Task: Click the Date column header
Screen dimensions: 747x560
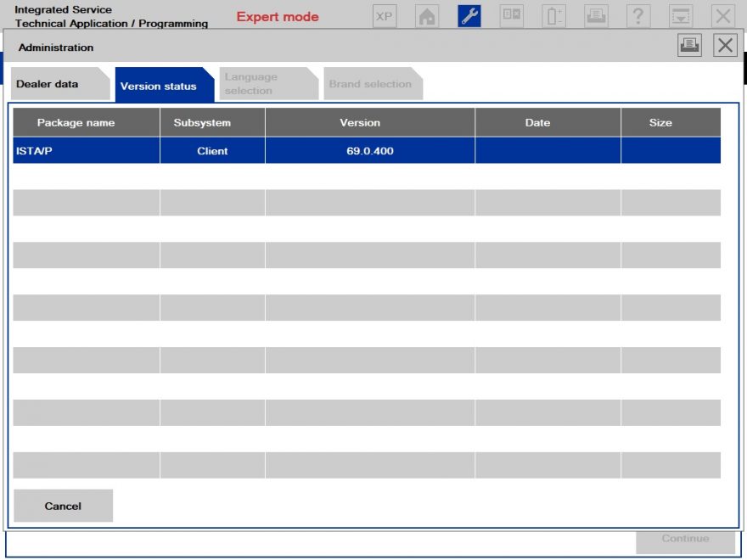Action: click(537, 122)
